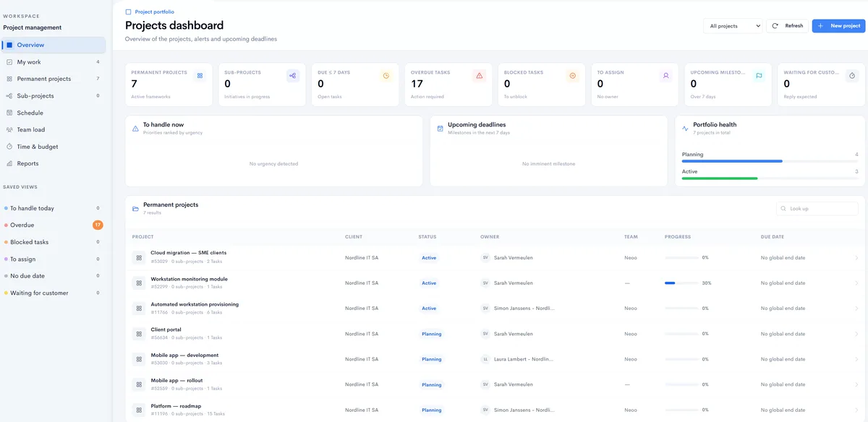Open the To assign saved view
This screenshot has width=868, height=422.
[53, 259]
